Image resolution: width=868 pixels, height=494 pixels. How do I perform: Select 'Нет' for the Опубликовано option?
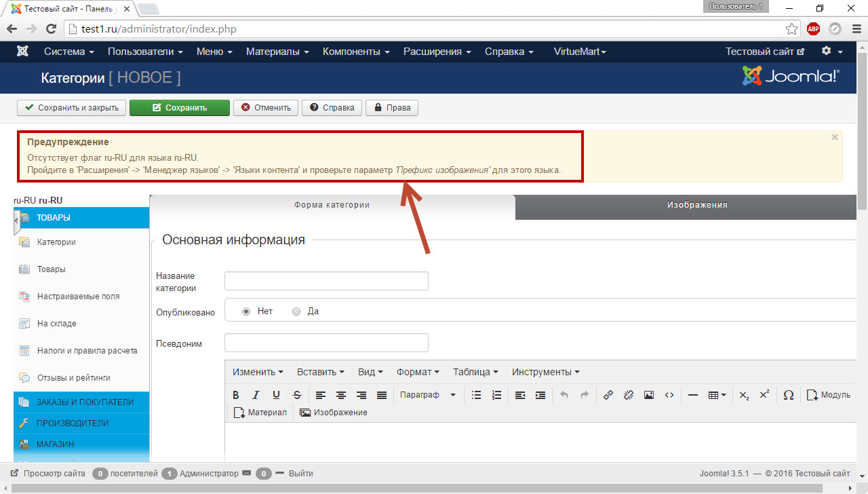click(x=246, y=311)
